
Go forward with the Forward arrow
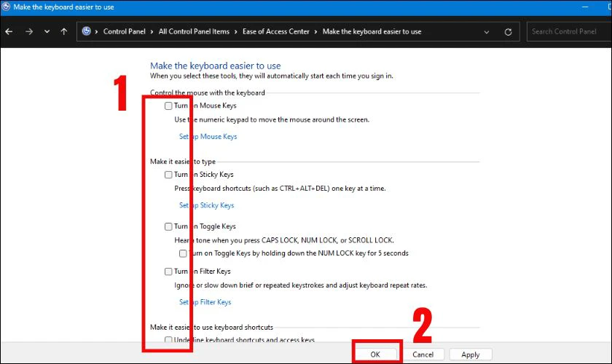coord(29,31)
